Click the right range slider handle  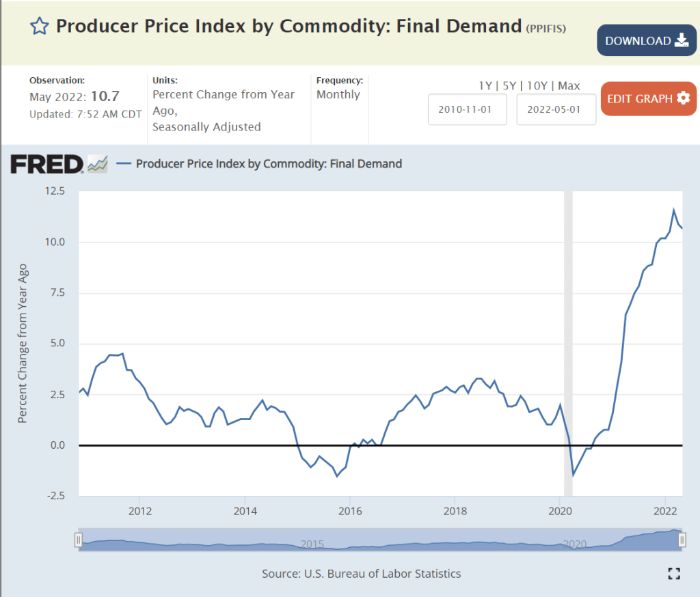(682, 540)
